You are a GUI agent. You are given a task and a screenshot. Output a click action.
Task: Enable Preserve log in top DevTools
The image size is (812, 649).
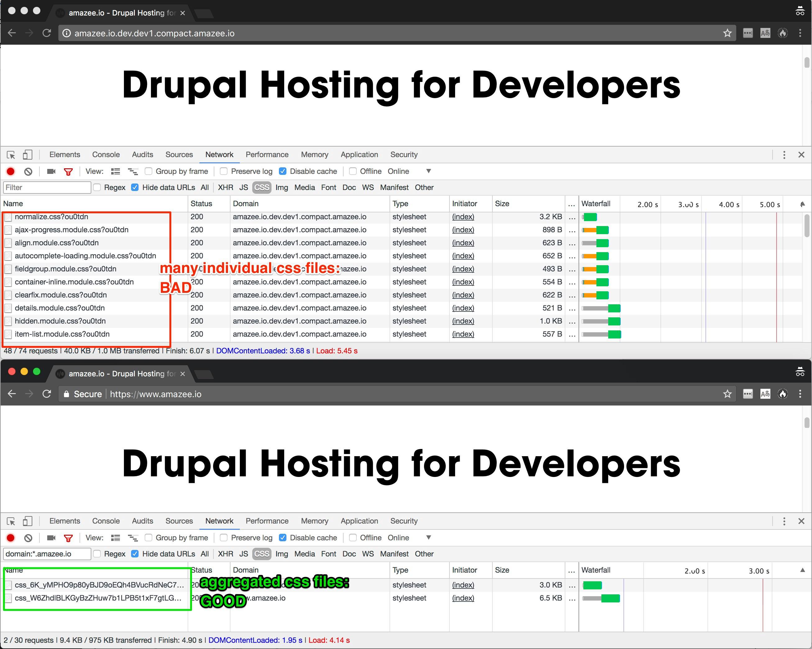pos(224,171)
